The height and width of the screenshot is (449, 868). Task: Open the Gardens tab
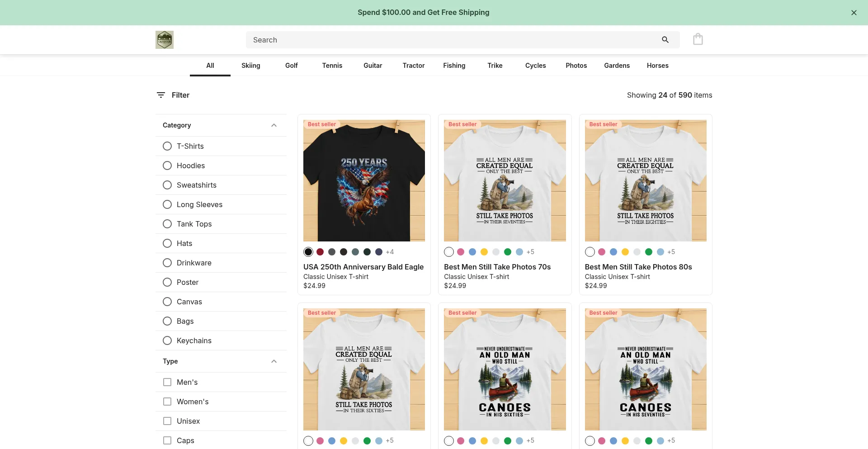point(617,66)
